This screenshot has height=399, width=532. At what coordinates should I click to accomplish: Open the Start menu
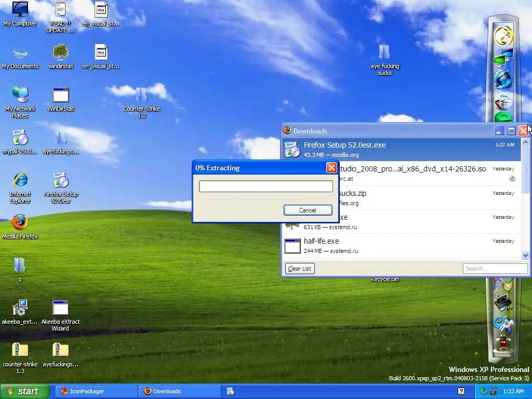(24, 391)
